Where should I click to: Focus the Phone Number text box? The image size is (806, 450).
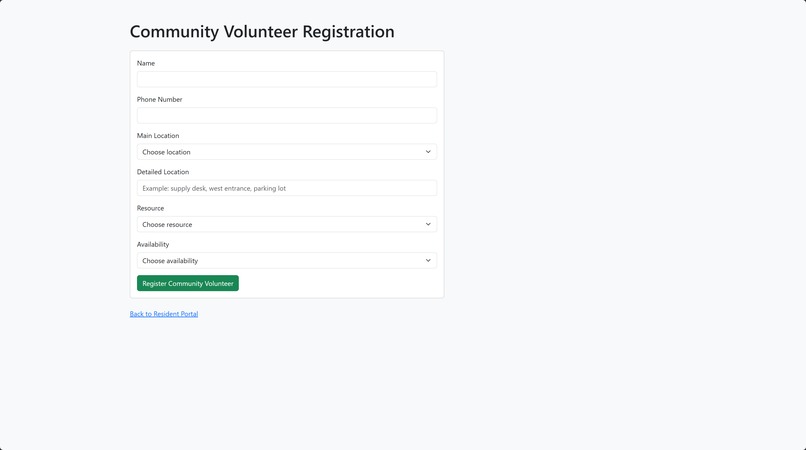(287, 116)
